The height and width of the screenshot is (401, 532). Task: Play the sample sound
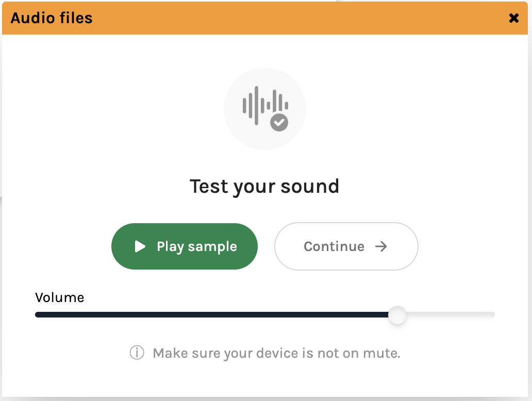tap(184, 246)
